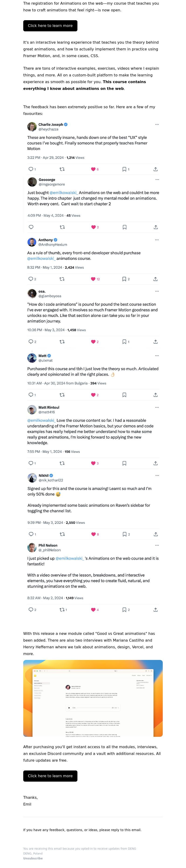The image size is (186, 868).
Task: Play the audio in interview screenshot
Action: coord(69,708)
